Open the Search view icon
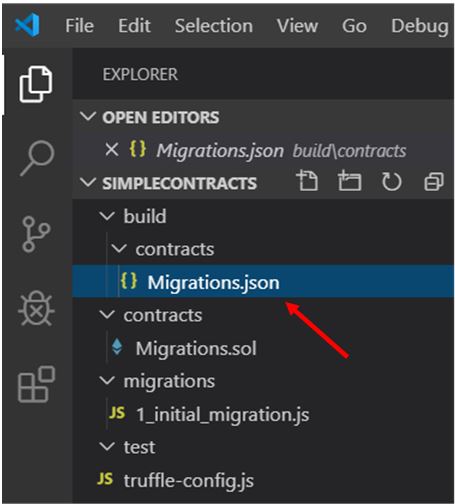Viewport: 455px width, 504px height. click(37, 158)
